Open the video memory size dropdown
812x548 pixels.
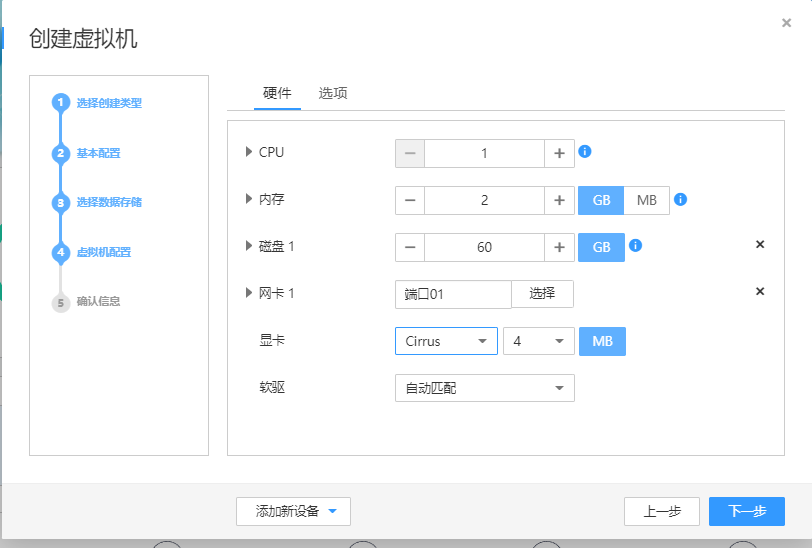[539, 341]
